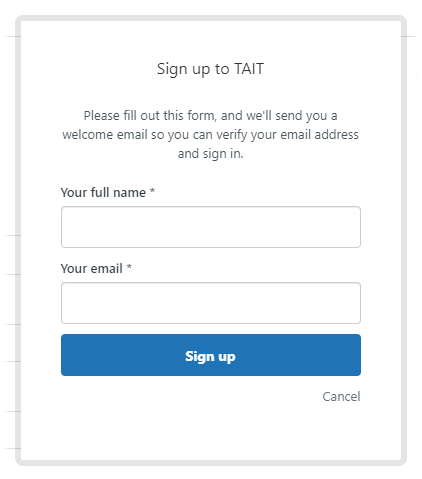Image resolution: width=422 pixels, height=479 pixels.
Task: Click the "Your email" field label
Action: pos(92,269)
